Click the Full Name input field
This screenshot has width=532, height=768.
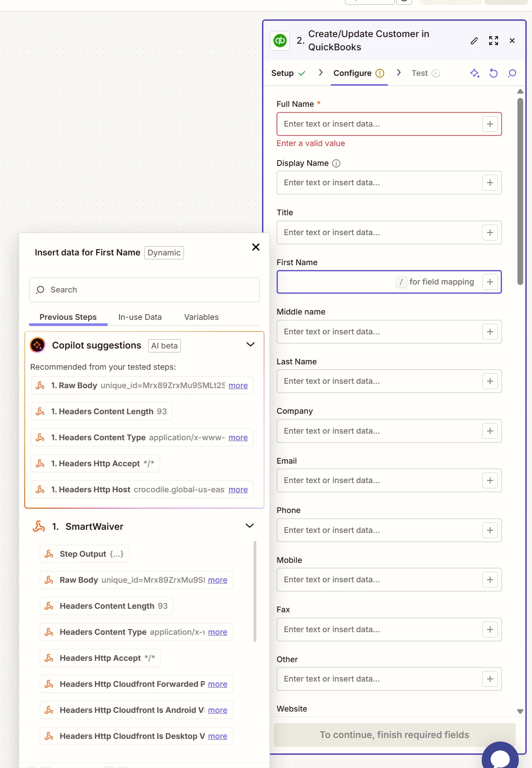(389, 124)
